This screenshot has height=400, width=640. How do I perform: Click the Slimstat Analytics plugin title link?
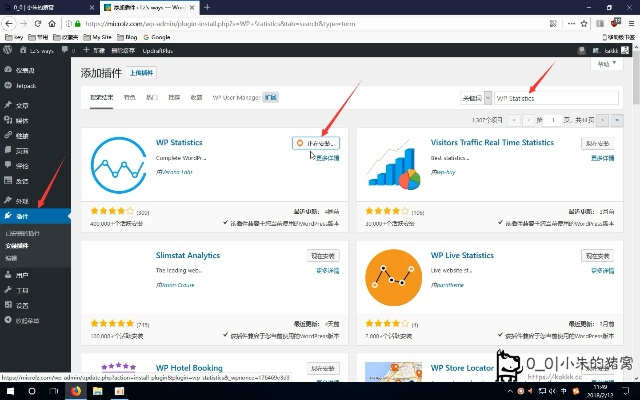point(188,255)
